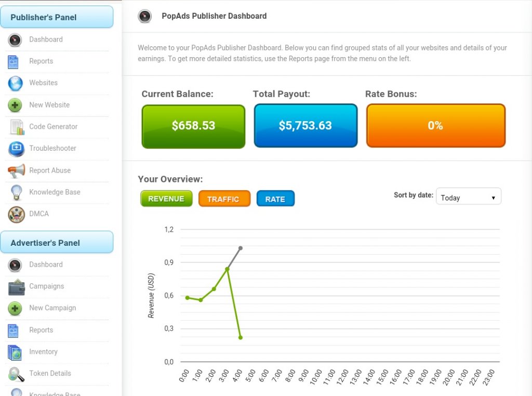Open the Code Generator icon
532x396 pixels.
[x=17, y=127]
